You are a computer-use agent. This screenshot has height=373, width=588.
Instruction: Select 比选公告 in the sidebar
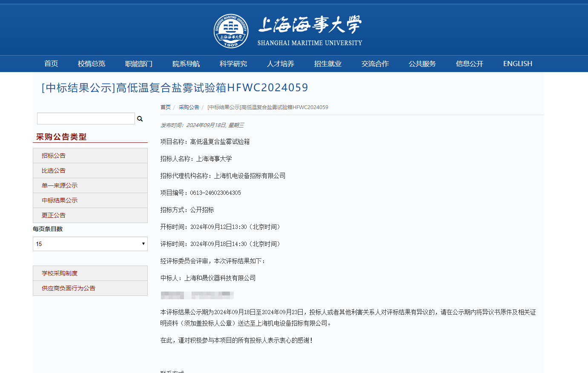[x=90, y=171]
